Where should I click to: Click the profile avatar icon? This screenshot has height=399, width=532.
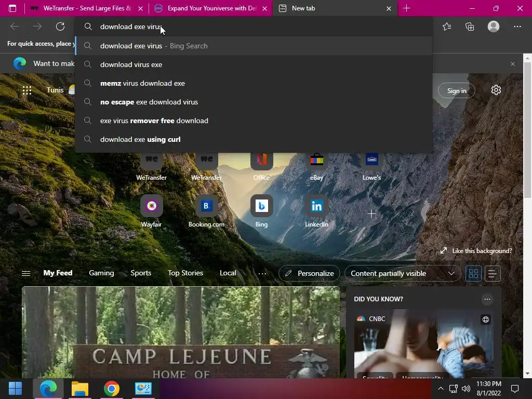coord(494,26)
